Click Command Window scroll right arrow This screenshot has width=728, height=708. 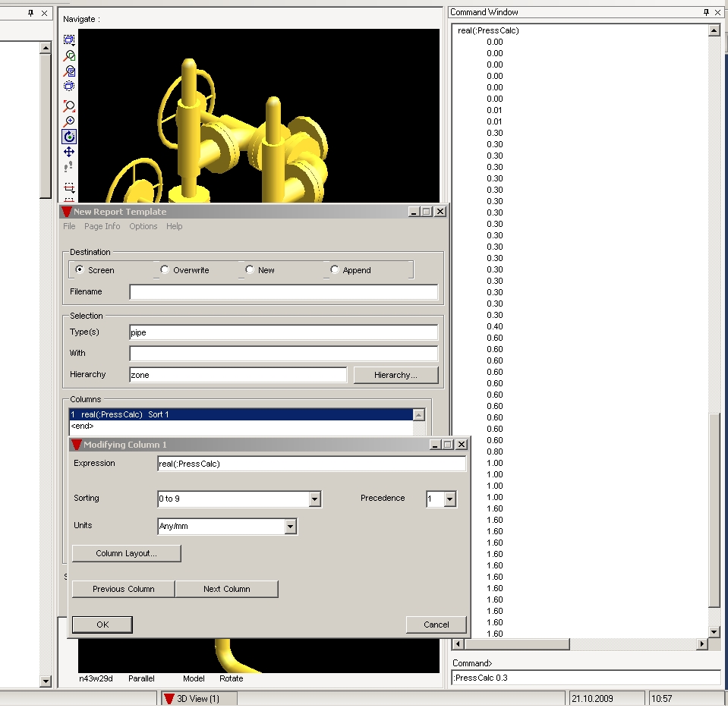pyautogui.click(x=702, y=644)
